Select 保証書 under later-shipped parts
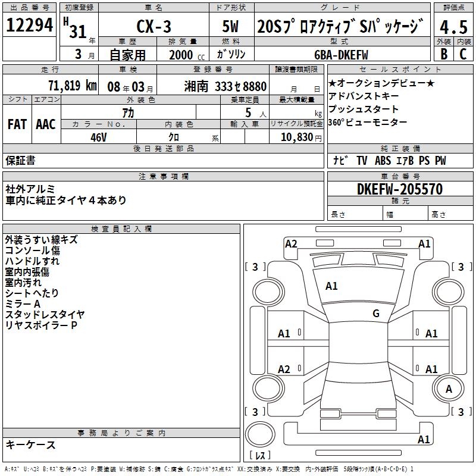 pyautogui.click(x=20, y=161)
